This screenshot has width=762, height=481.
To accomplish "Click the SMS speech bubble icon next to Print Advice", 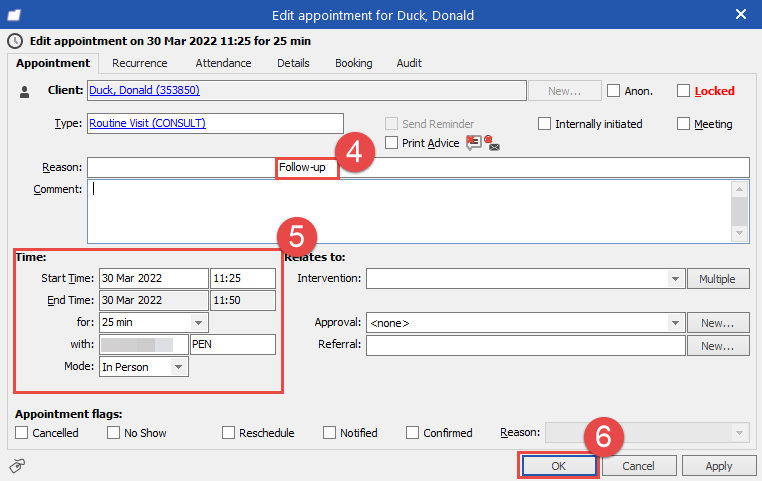I will coord(474,143).
